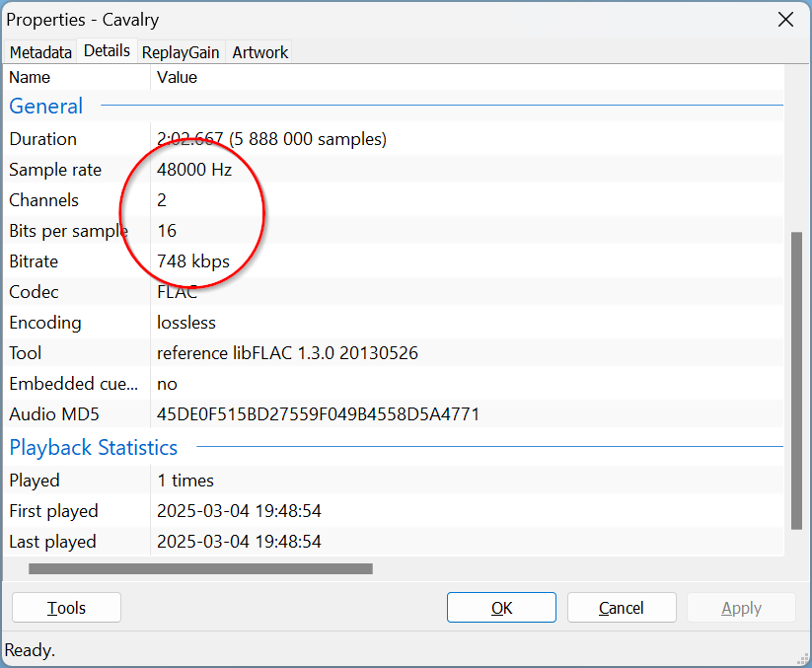
Task: Click the Playback Statistics section heading
Action: point(93,447)
